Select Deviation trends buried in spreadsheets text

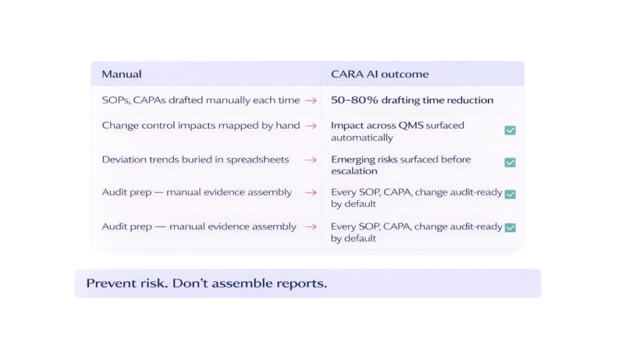[196, 160]
